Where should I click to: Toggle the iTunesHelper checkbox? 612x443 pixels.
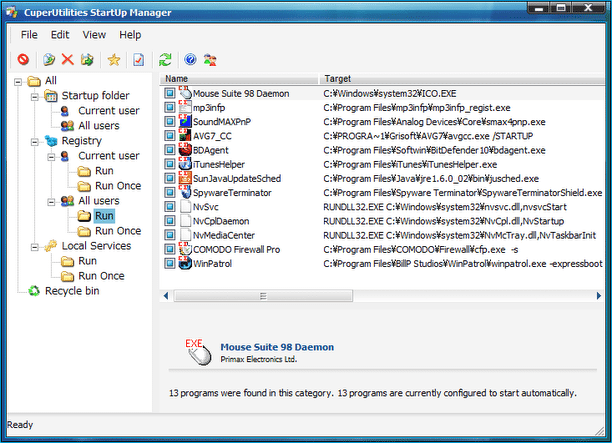[170, 164]
